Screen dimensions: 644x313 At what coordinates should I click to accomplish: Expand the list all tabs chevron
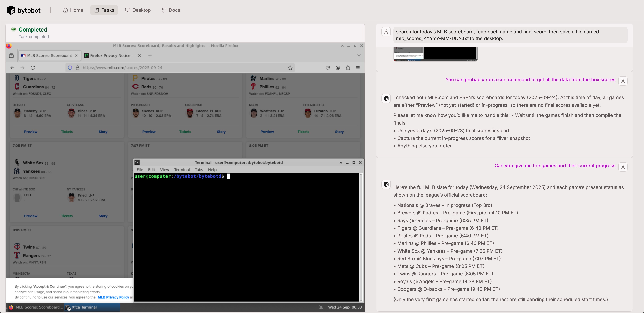[359, 55]
